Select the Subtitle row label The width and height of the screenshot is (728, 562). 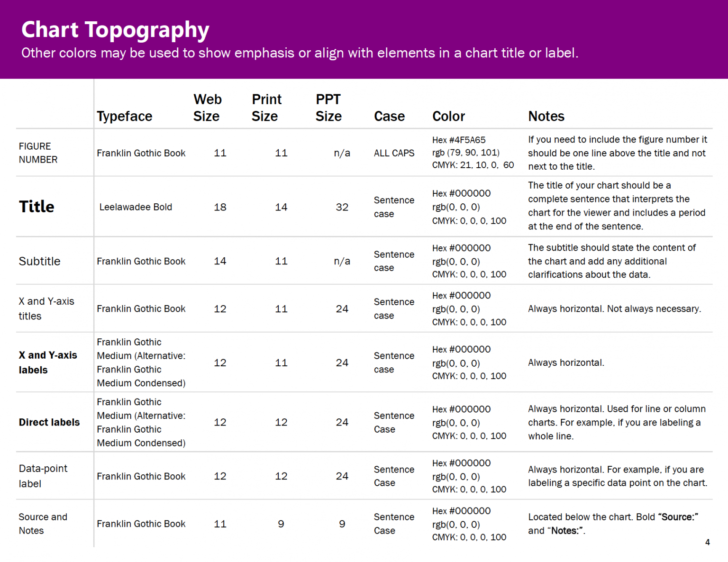(39, 261)
